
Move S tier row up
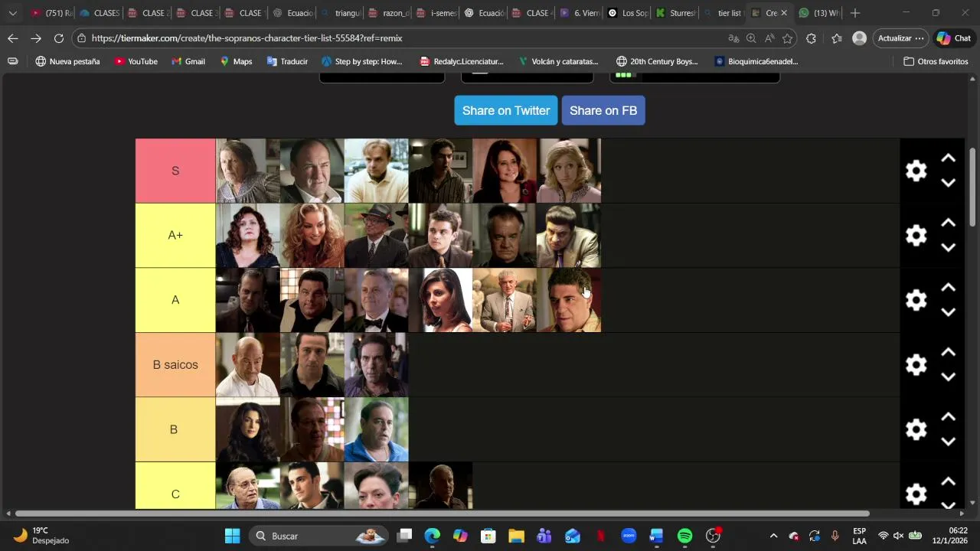(x=948, y=158)
